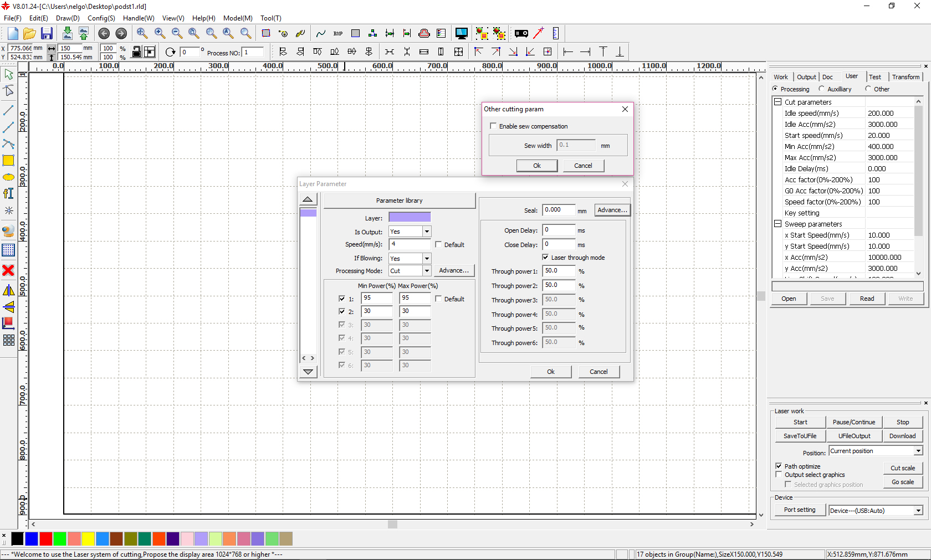
Task: Switch to the Transform tab
Action: tap(906, 77)
